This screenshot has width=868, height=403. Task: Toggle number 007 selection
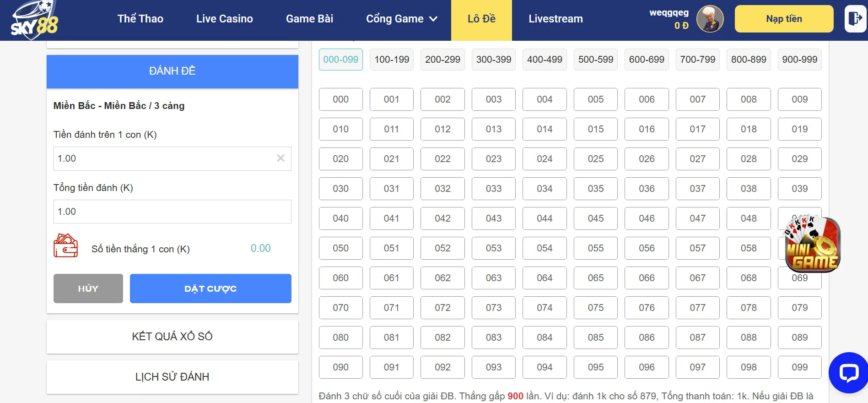(697, 99)
